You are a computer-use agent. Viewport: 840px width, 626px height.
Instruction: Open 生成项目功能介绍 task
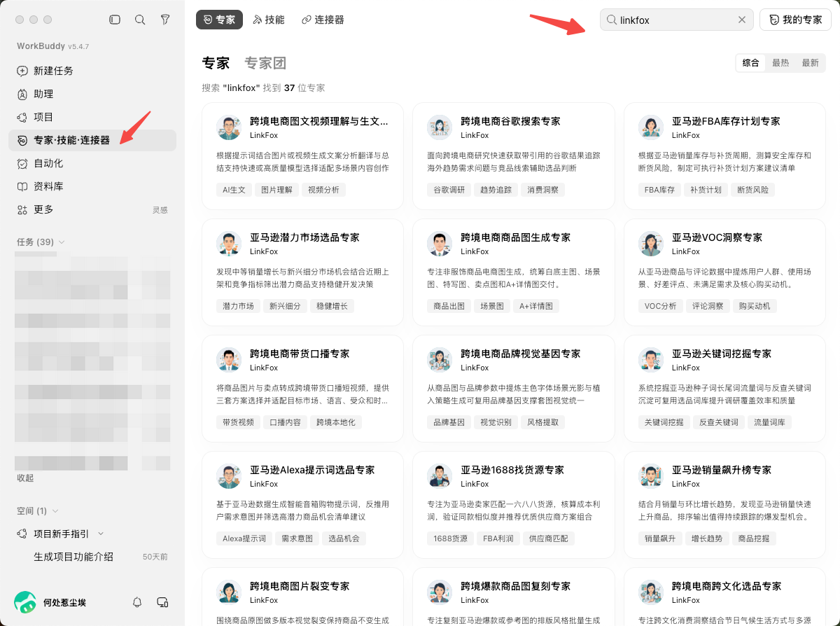(73, 557)
